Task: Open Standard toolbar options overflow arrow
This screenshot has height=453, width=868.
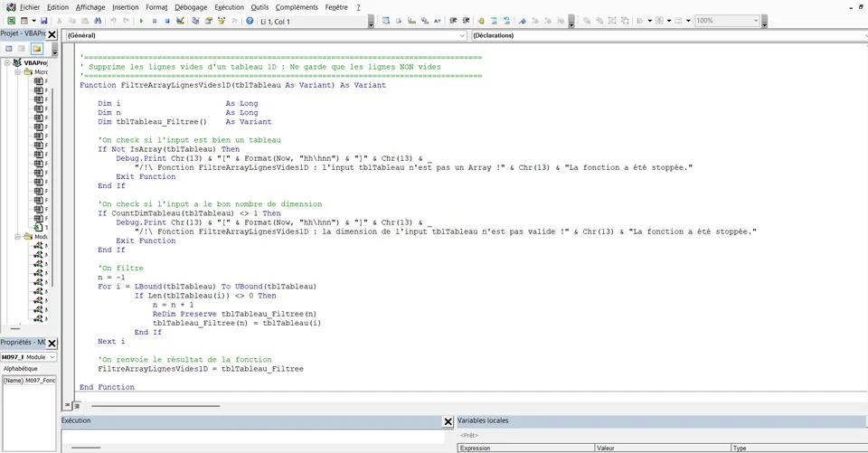Action: 371,22
